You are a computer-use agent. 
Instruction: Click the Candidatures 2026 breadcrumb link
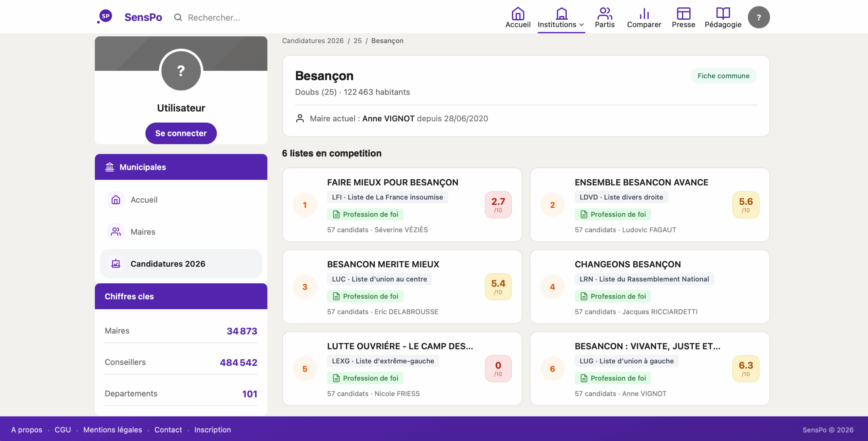(313, 41)
